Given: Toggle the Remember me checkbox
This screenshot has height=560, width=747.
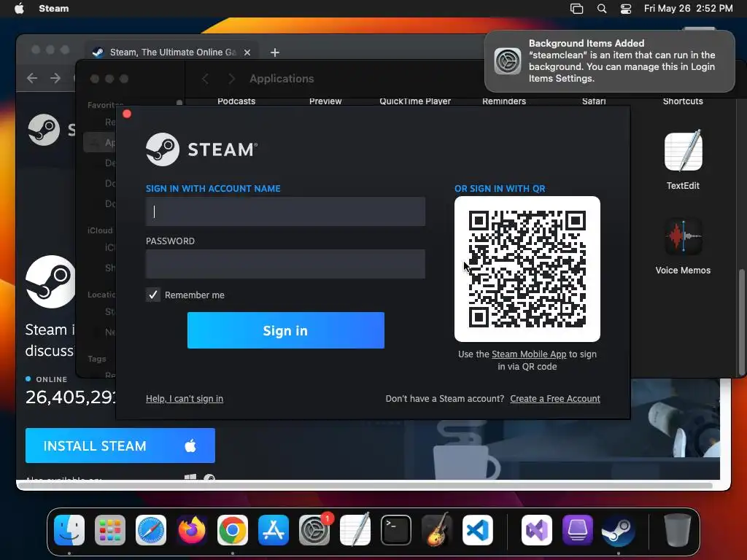Looking at the screenshot, I should click(x=153, y=295).
